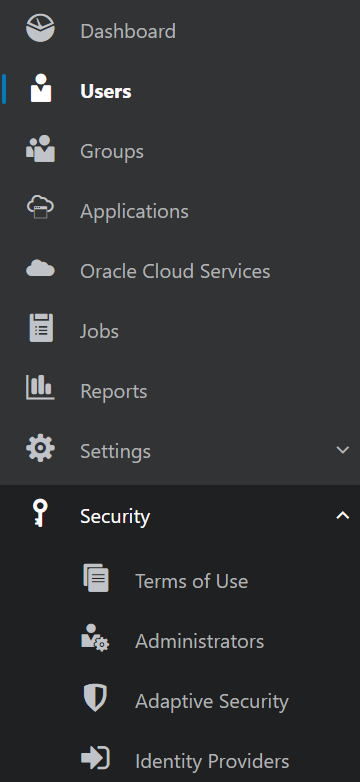Image resolution: width=360 pixels, height=782 pixels.
Task: Click the Settings gear icon
Action: click(40, 448)
